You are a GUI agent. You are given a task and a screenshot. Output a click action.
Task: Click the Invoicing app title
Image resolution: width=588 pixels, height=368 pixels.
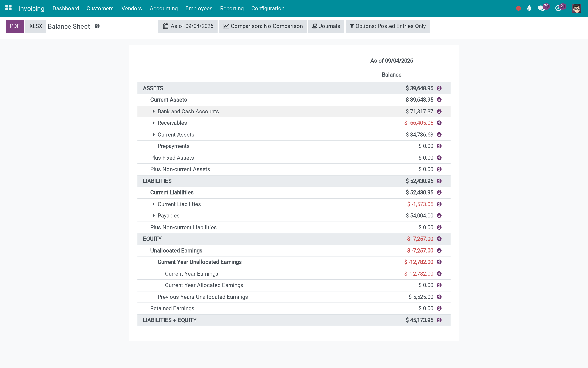(x=31, y=8)
